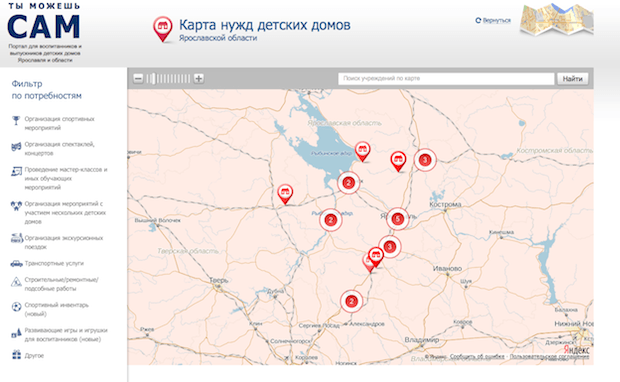Click the trophy icon for sports events filter

[16, 120]
